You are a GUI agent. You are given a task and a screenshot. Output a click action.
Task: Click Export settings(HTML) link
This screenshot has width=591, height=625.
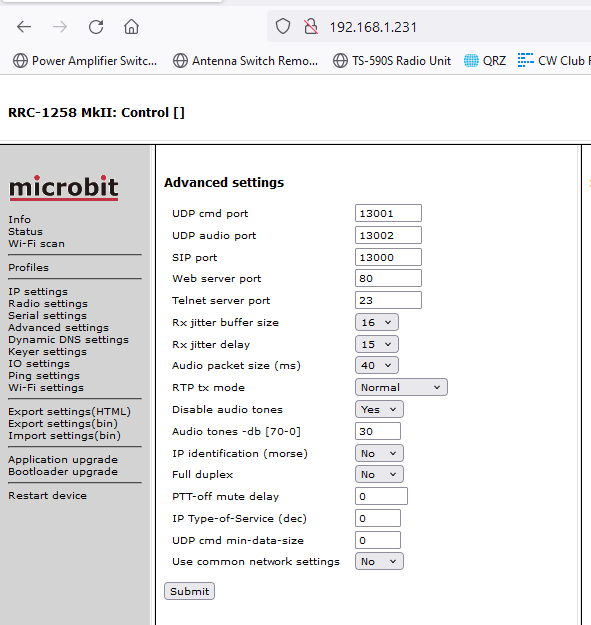tap(69, 411)
